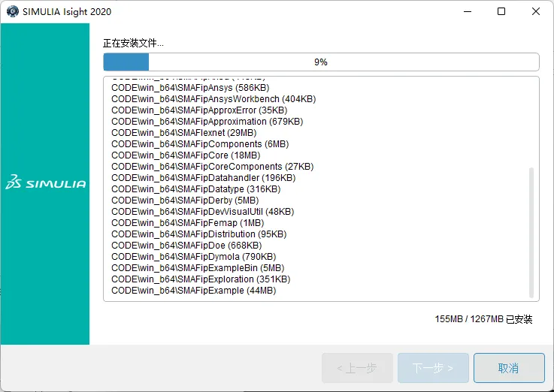The width and height of the screenshot is (554, 392).
Task: Select the SMAFipExample (44MB) row
Action: coord(194,291)
